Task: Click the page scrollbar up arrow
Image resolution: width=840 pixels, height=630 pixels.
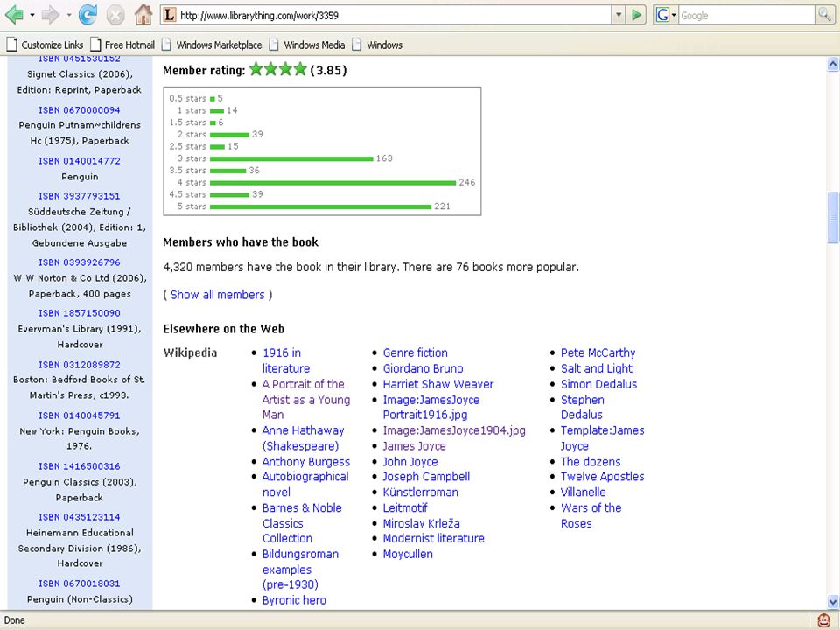Action: point(833,64)
